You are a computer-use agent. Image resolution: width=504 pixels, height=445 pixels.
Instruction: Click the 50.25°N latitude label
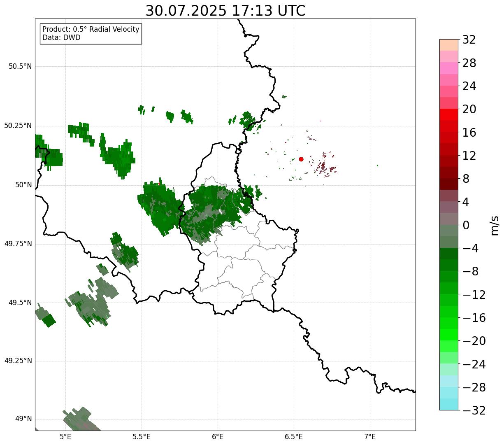point(18,126)
